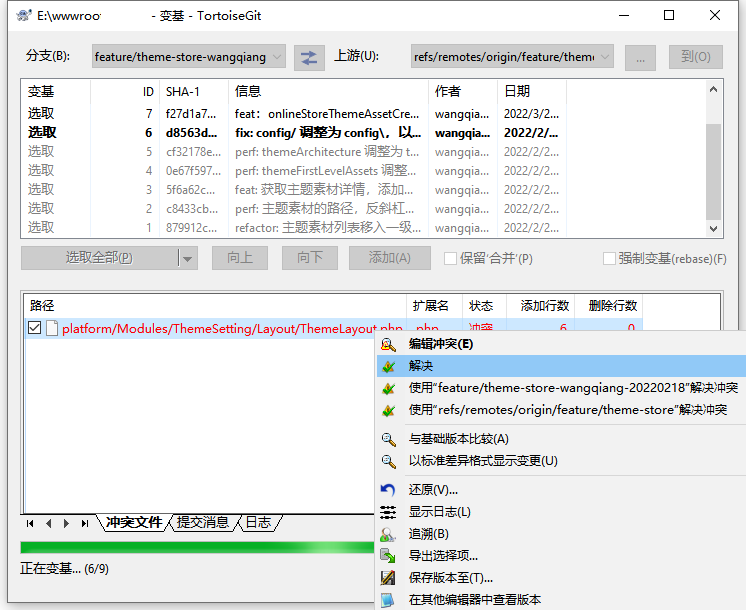Click the 到(O) button

(x=696, y=58)
